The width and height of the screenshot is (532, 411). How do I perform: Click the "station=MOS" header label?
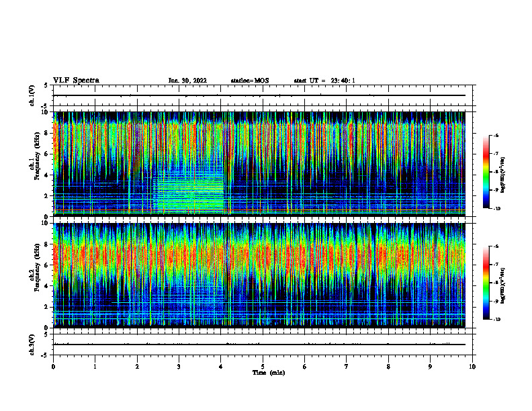[x=250, y=81]
